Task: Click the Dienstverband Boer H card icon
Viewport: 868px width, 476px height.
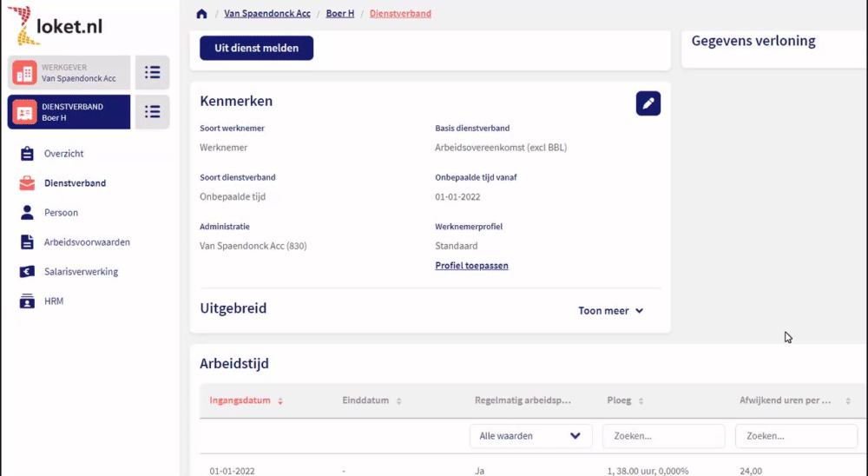Action: click(x=24, y=112)
